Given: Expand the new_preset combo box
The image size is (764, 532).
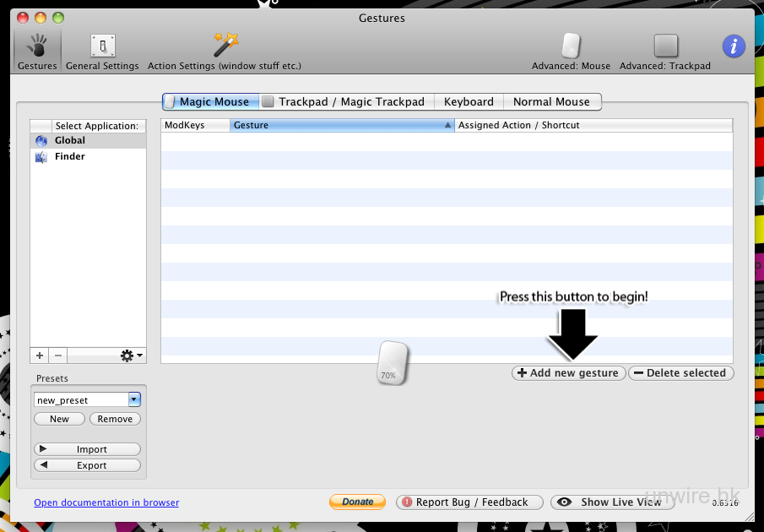Looking at the screenshot, I should click(x=134, y=399).
